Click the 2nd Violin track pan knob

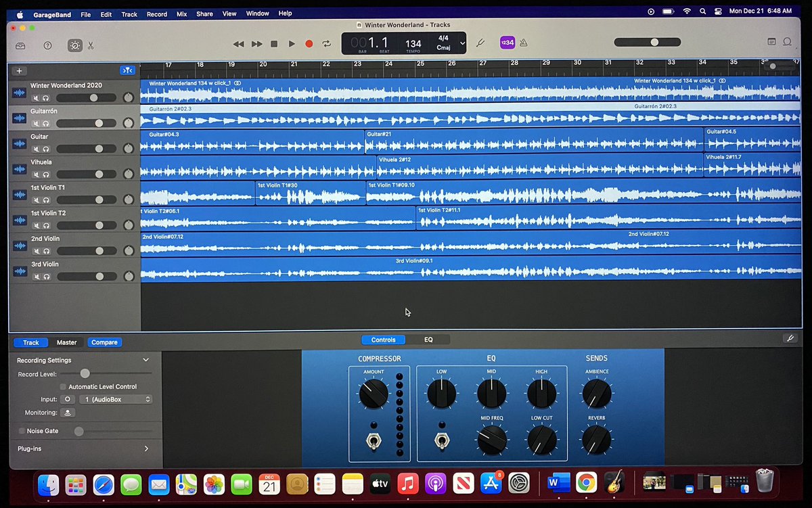pos(129,251)
